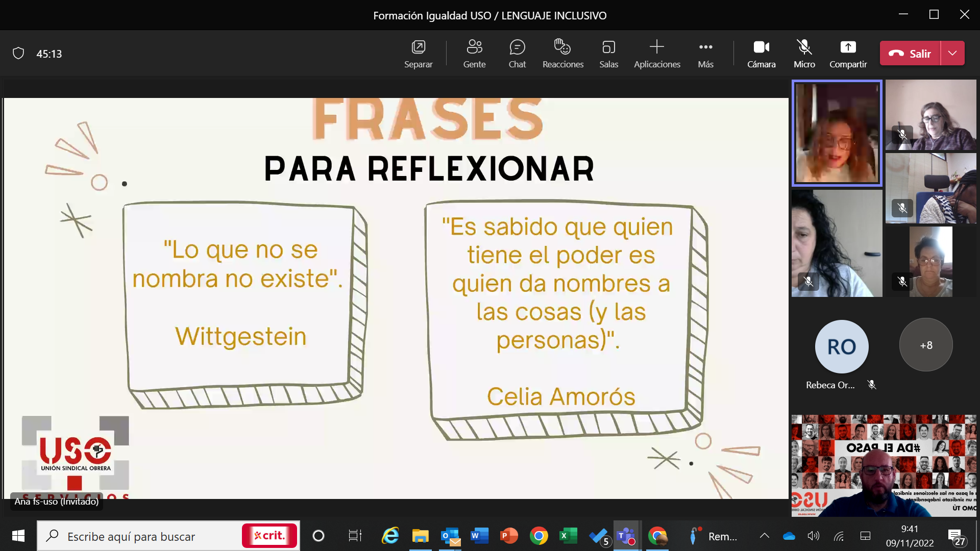Click the shield security icon
980x551 pixels.
point(18,54)
